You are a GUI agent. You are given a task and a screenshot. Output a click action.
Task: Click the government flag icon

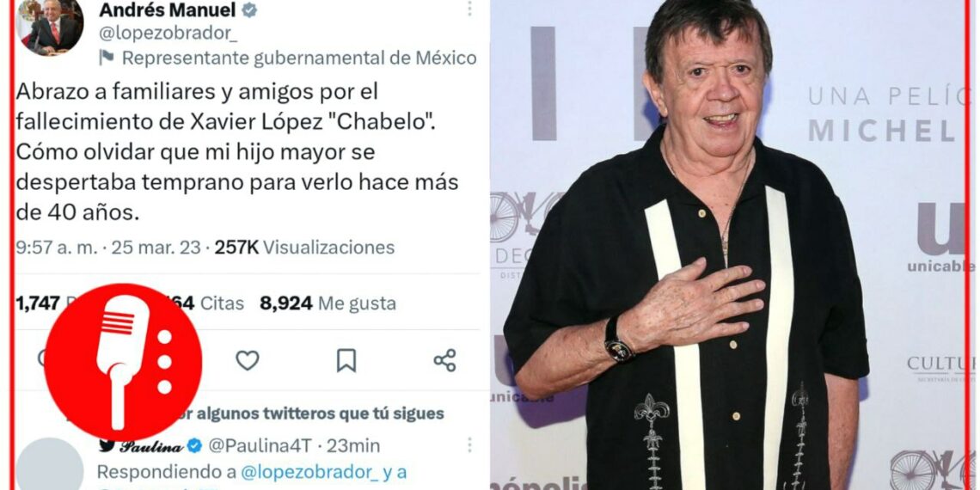(x=107, y=58)
